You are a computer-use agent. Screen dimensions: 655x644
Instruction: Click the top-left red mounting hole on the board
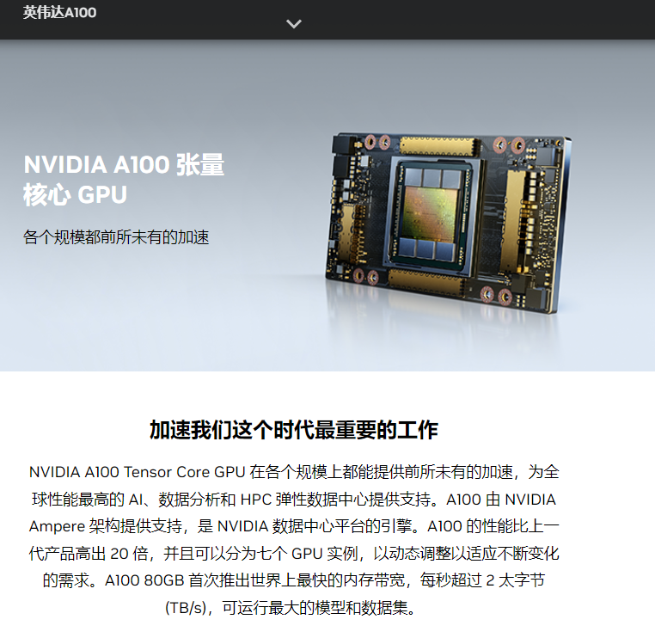click(x=370, y=142)
